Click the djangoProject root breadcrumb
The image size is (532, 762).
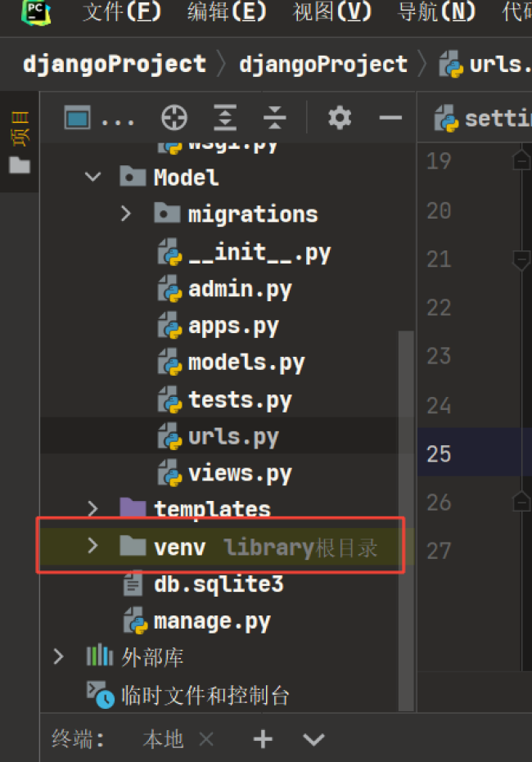pyautogui.click(x=115, y=64)
